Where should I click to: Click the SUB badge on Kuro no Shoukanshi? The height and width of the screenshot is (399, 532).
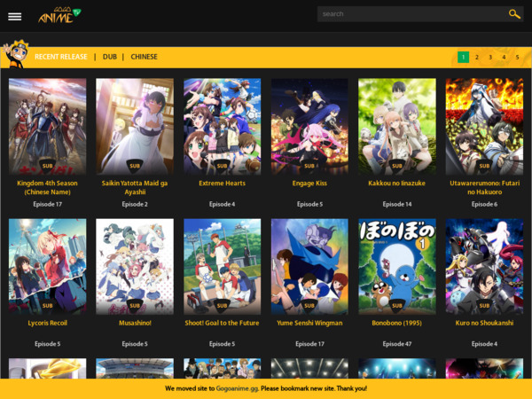point(484,305)
